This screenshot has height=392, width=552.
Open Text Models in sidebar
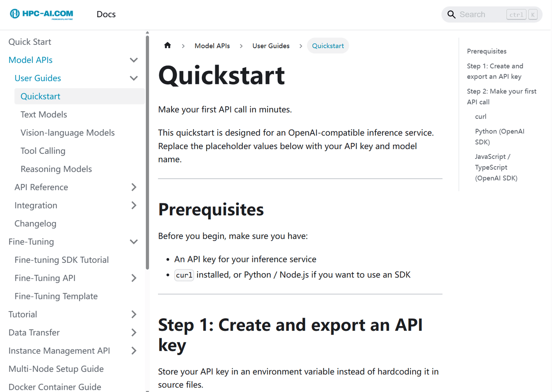coord(44,115)
